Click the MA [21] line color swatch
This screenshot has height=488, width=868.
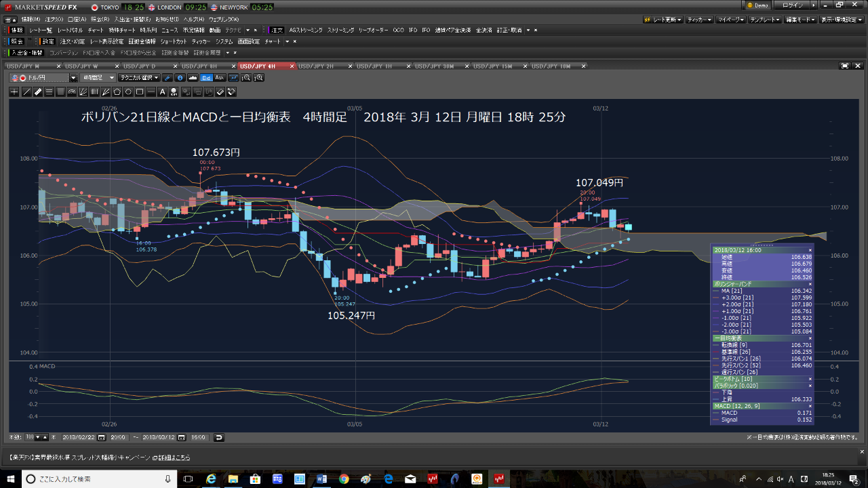pyautogui.click(x=716, y=291)
